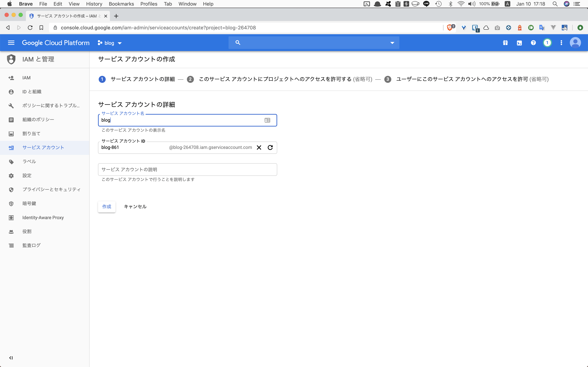Regenerate the service account ID with the refresh icon

tap(270, 147)
